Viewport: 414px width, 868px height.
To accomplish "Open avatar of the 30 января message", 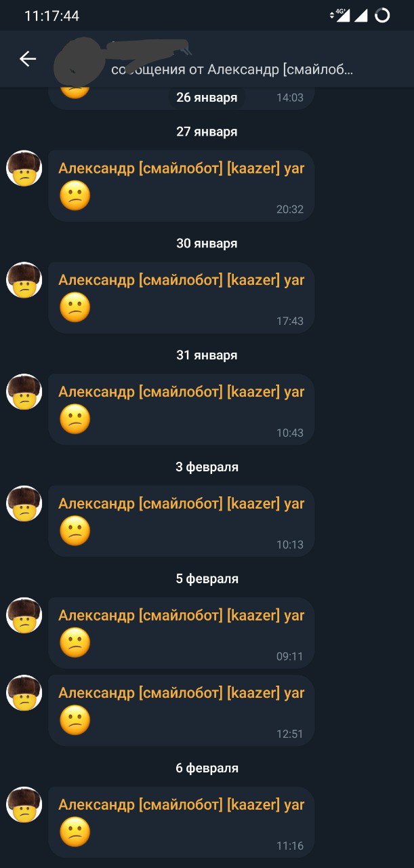I will point(24,280).
